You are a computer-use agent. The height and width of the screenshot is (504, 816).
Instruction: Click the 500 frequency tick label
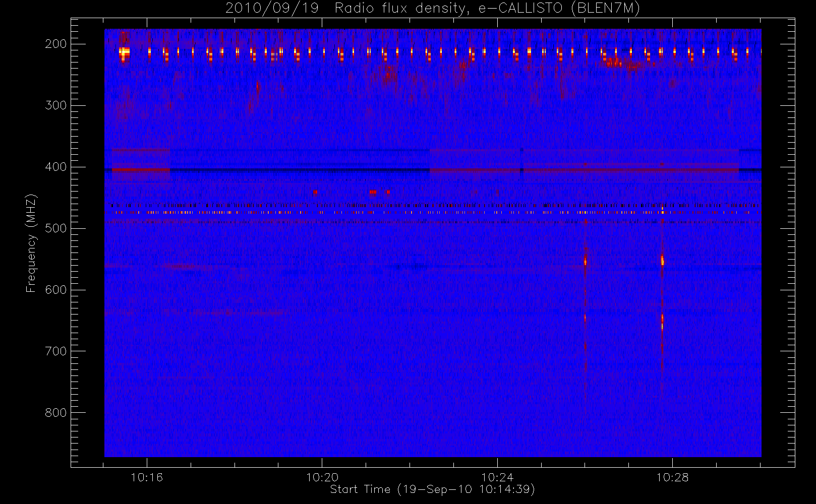click(55, 228)
